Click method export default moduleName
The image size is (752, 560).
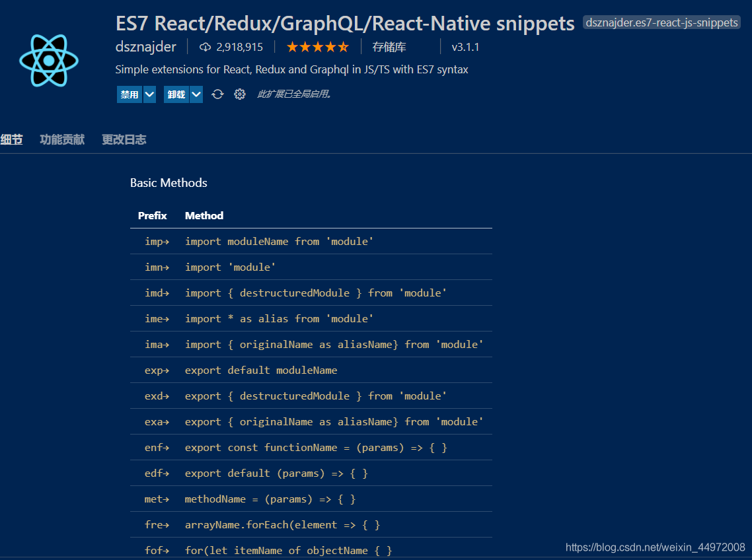point(262,370)
